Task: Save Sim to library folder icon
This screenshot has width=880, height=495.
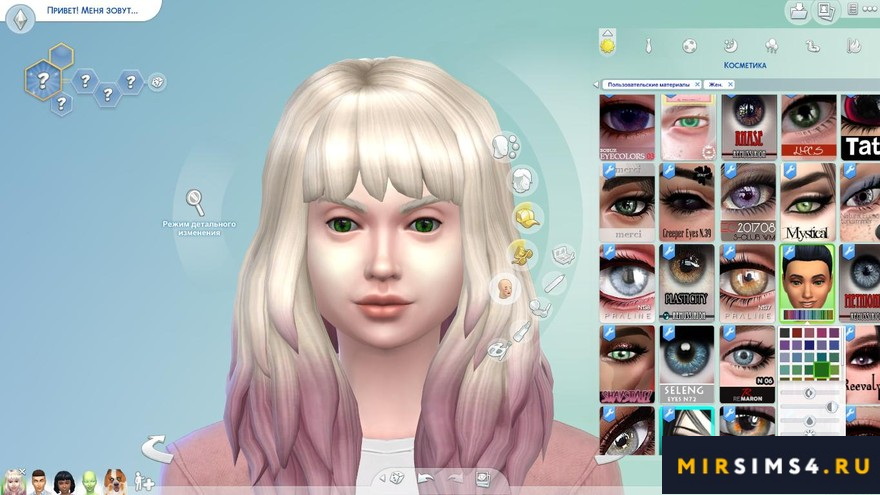Action: (x=798, y=11)
